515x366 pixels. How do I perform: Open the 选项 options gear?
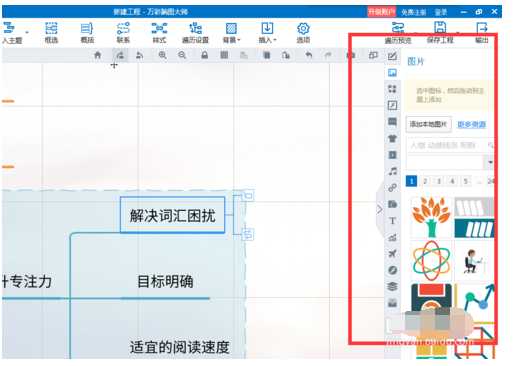pos(303,32)
